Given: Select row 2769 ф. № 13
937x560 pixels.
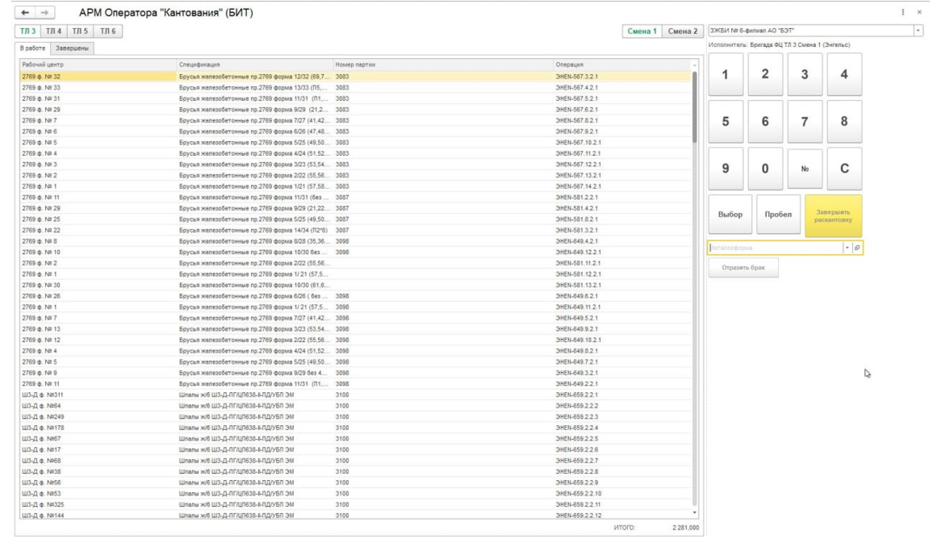Looking at the screenshot, I should (x=356, y=328).
